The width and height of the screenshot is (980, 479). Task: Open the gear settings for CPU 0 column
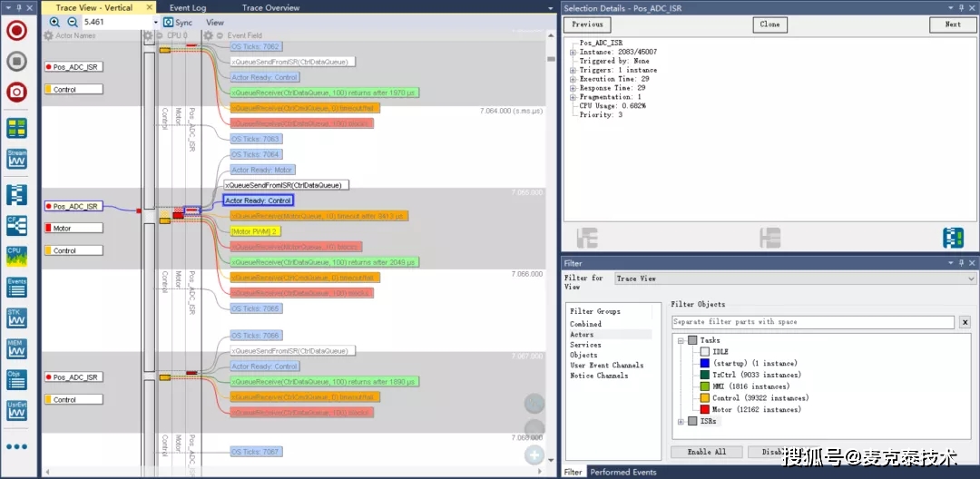[x=148, y=35]
